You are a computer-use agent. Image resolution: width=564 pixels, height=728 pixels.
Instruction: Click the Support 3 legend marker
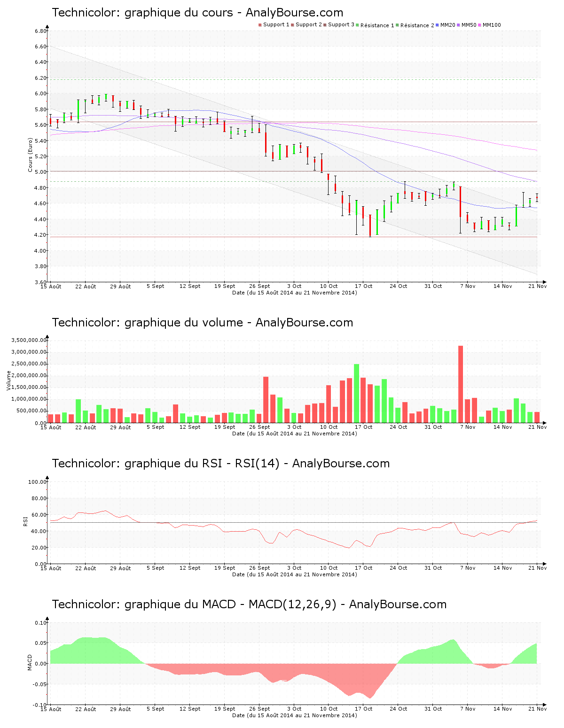coord(325,25)
